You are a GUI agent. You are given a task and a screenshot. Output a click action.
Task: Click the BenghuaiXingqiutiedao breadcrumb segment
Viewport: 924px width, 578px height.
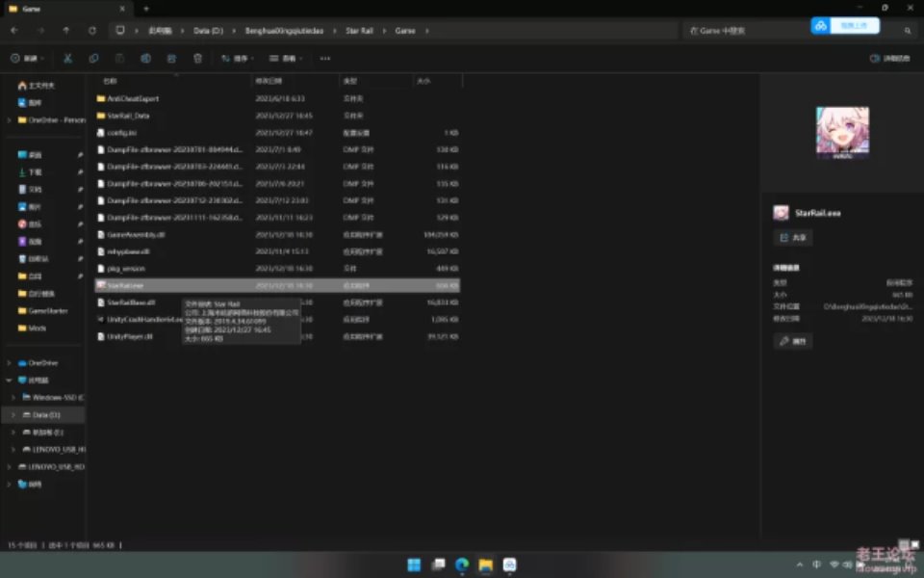[285, 31]
